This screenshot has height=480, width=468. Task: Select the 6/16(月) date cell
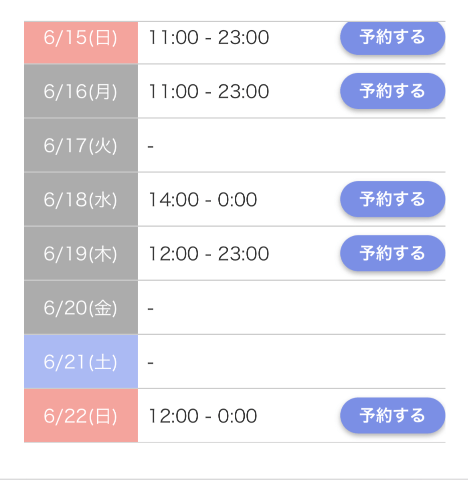coord(81,91)
